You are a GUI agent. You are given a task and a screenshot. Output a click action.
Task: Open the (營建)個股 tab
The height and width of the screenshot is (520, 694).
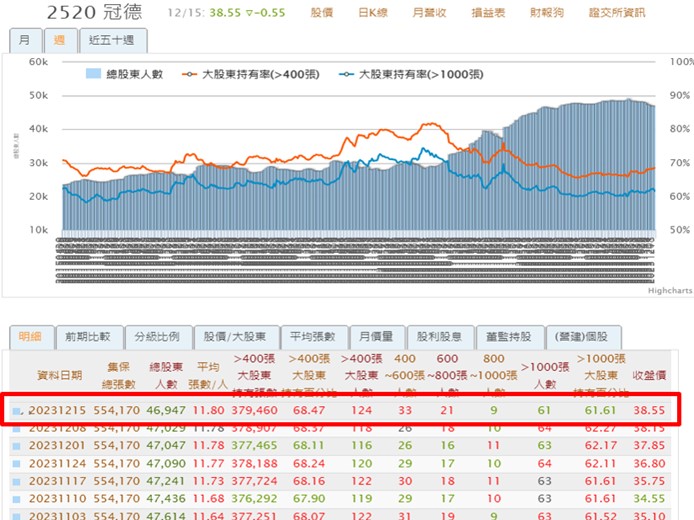click(582, 337)
